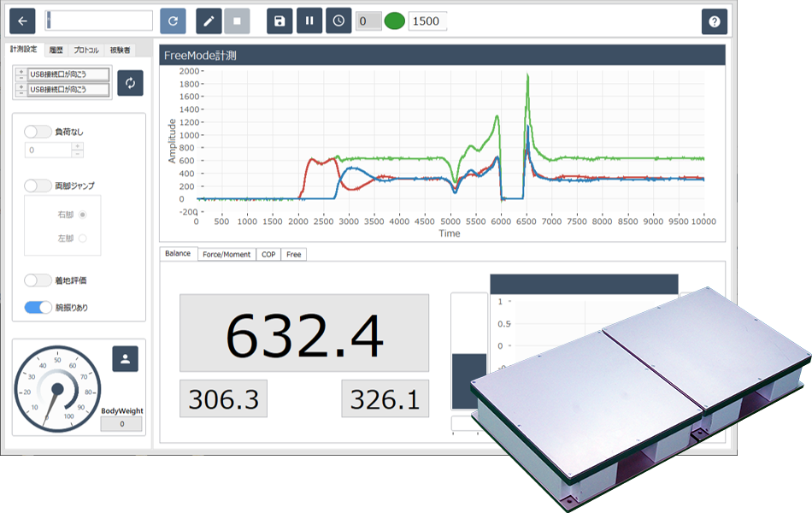Click the person icon above BodyWeight
The image size is (812, 513).
pyautogui.click(x=126, y=359)
